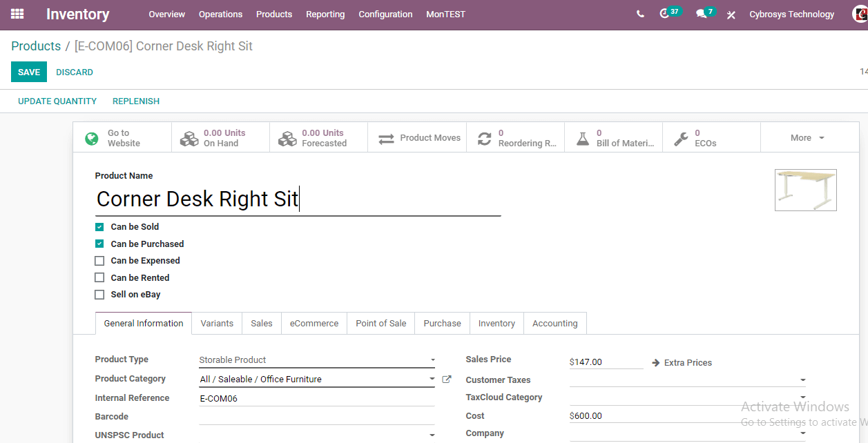Viewport: 868px width, 443px height.
Task: Click the SAVE button
Action: [29, 72]
